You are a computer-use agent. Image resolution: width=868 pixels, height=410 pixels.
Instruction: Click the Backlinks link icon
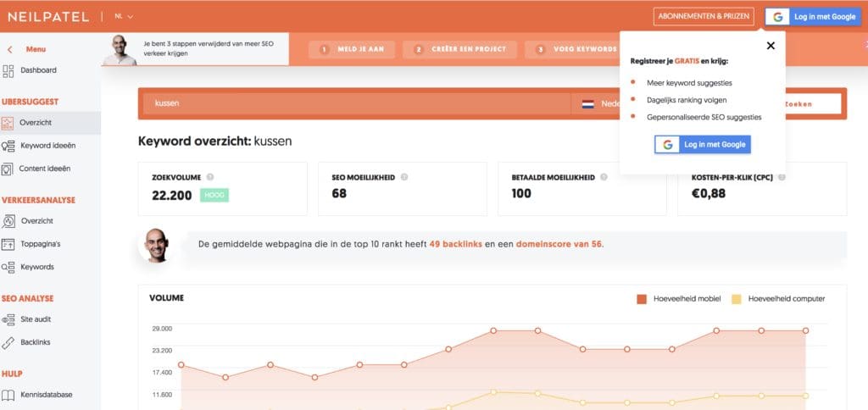(x=8, y=342)
